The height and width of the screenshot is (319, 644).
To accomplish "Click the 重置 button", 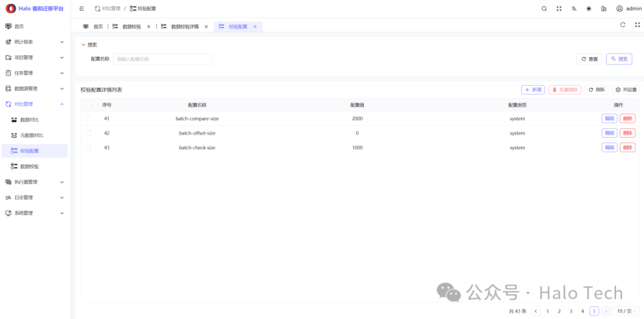I will tap(589, 59).
